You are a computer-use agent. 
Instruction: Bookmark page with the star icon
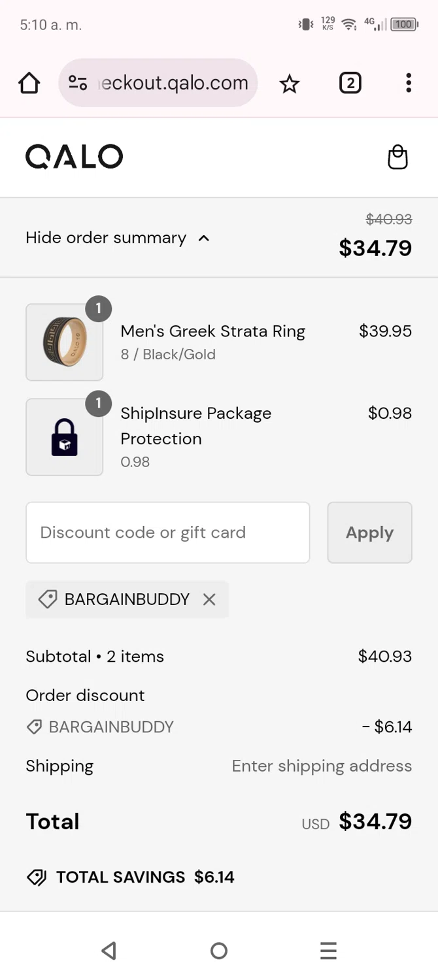pyautogui.click(x=289, y=84)
